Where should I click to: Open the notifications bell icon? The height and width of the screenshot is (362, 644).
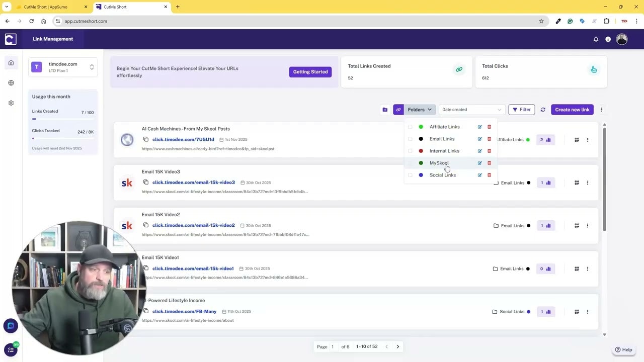point(596,39)
